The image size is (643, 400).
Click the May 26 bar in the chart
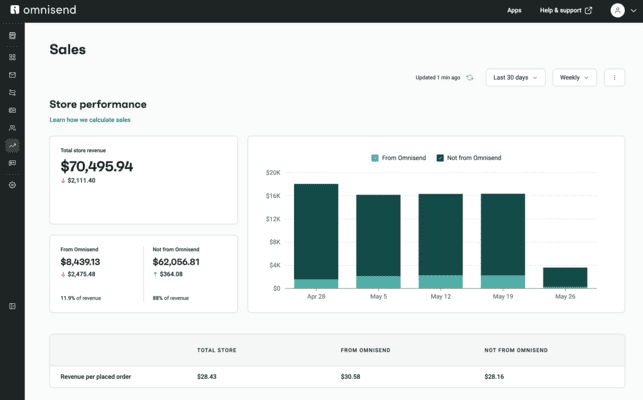point(565,277)
